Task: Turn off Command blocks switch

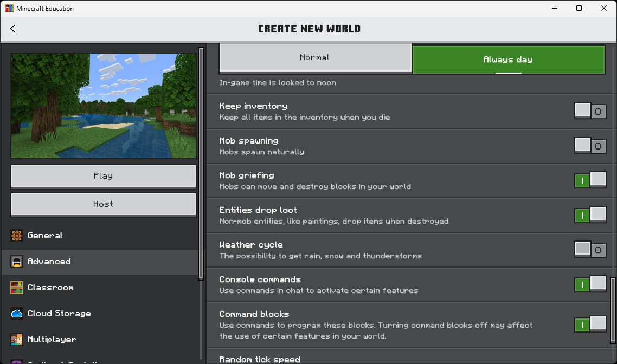Action: tap(590, 324)
